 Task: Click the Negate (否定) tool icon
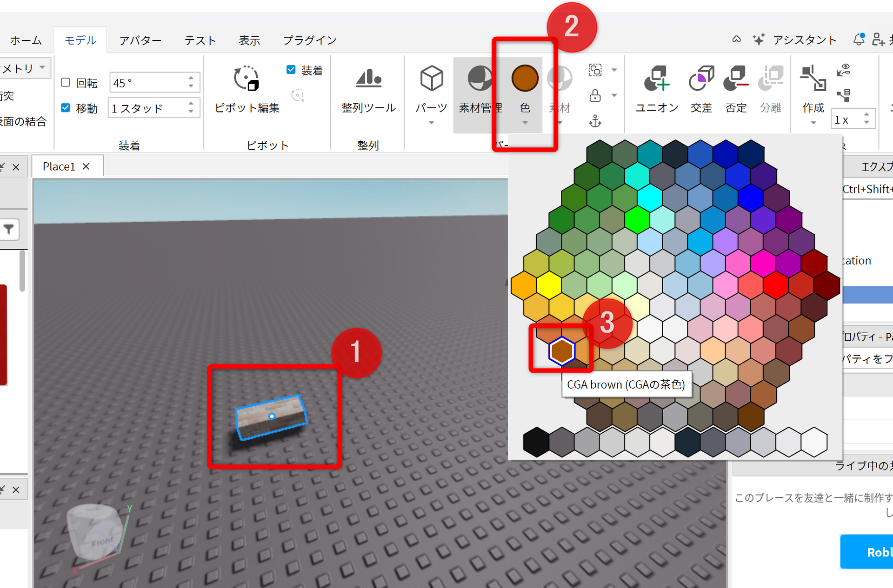(x=736, y=78)
